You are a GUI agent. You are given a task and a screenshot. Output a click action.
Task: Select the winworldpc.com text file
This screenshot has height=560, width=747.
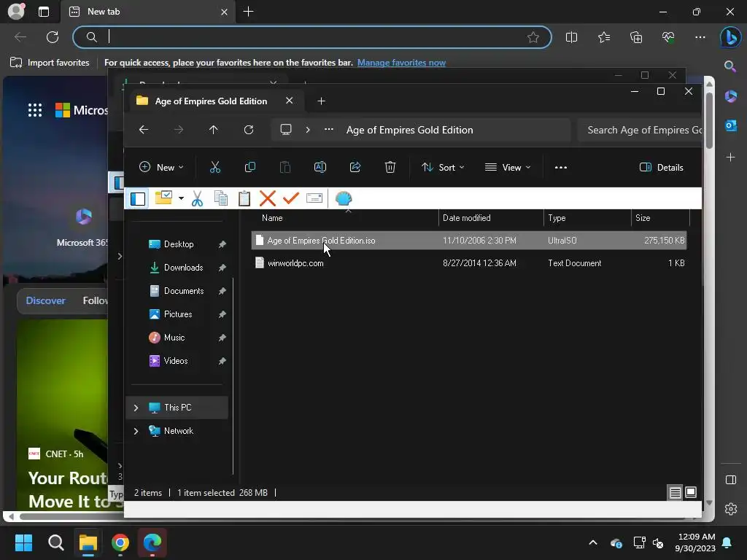click(x=469, y=262)
